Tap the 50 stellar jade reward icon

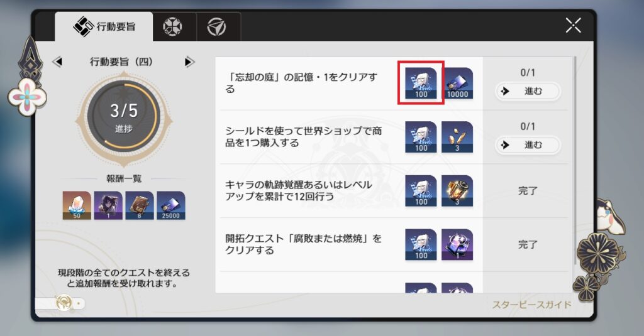point(77,205)
